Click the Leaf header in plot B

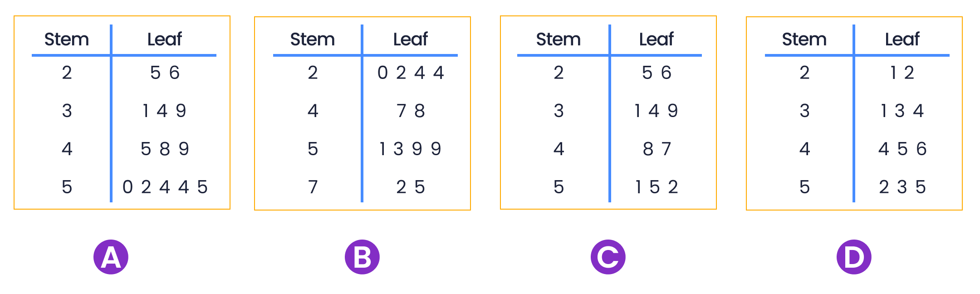coord(410,39)
